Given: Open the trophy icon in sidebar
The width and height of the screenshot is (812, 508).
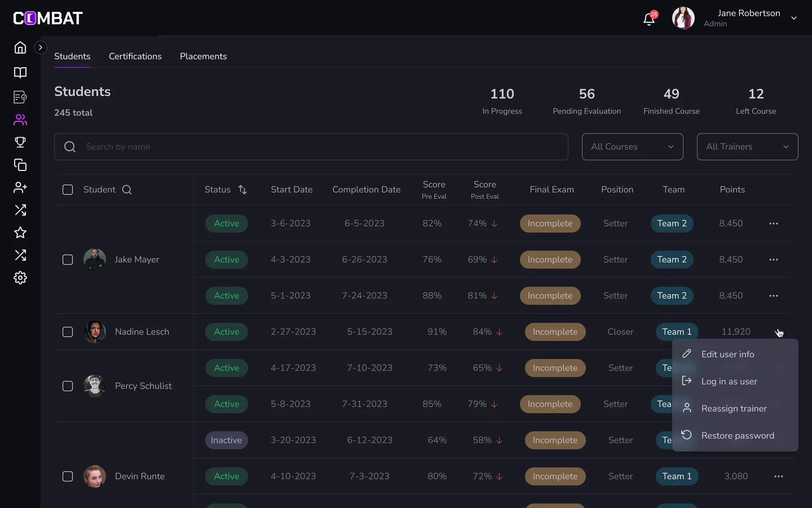Looking at the screenshot, I should [20, 142].
